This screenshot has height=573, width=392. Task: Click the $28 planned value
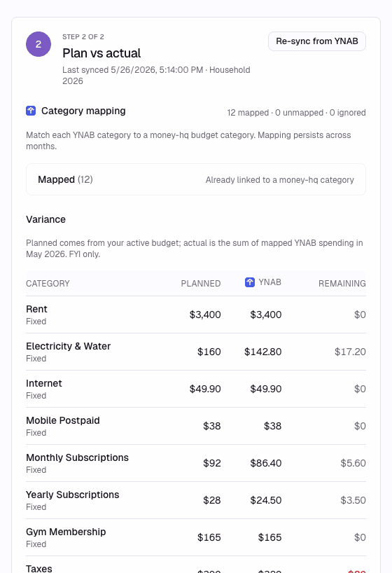[212, 500]
